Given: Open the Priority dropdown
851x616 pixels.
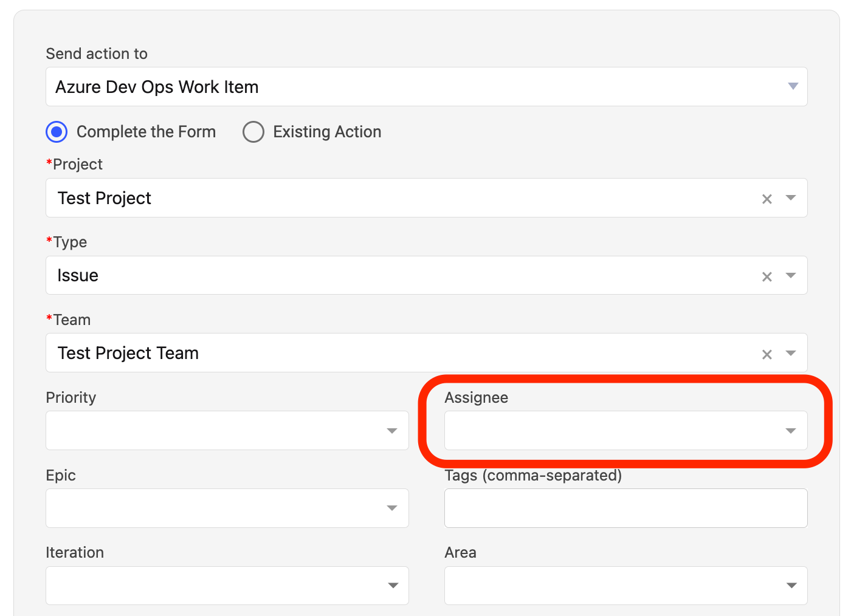Looking at the screenshot, I should point(227,430).
